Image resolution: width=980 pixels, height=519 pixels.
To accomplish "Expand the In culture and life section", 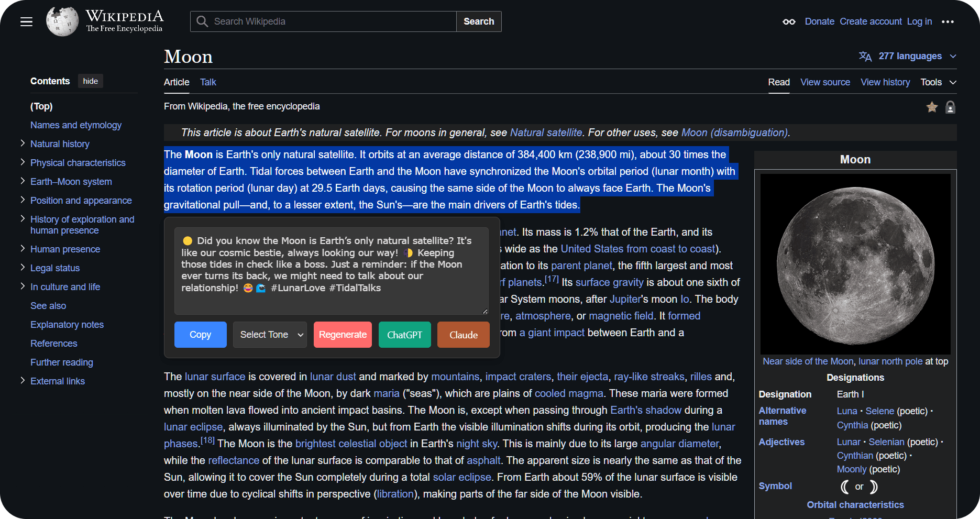I will pos(23,286).
